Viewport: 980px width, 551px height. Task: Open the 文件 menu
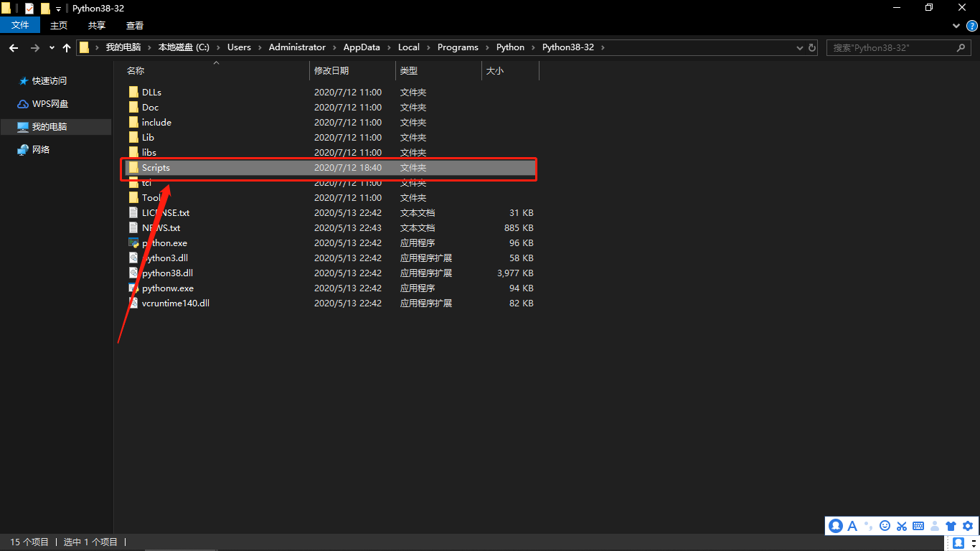click(20, 25)
